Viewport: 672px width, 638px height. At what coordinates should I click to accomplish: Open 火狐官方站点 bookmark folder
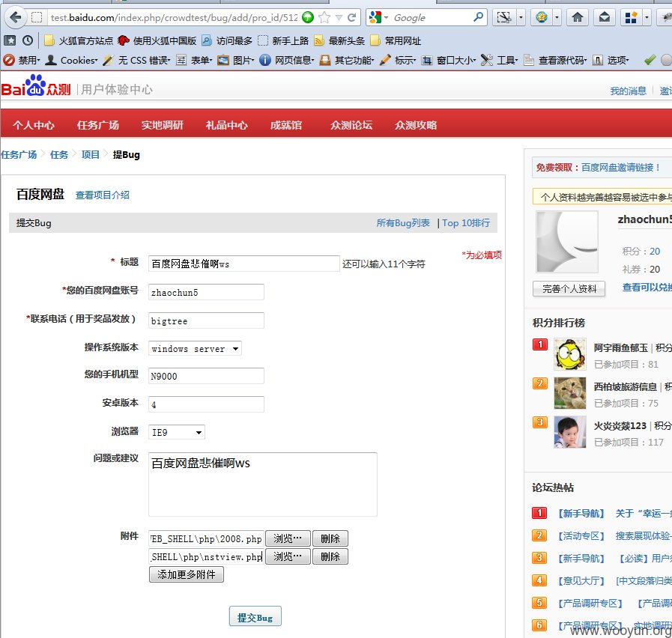point(79,40)
